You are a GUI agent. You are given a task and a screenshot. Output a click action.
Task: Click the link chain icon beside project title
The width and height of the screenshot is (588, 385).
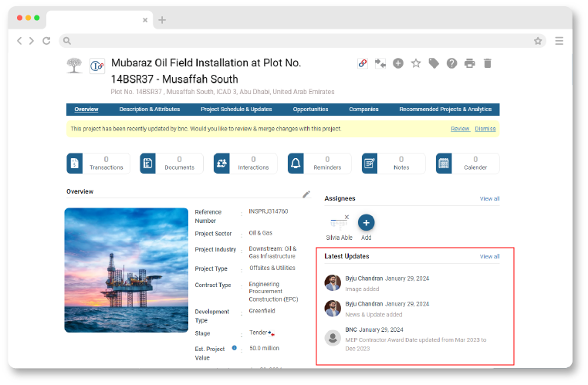pyautogui.click(x=363, y=63)
